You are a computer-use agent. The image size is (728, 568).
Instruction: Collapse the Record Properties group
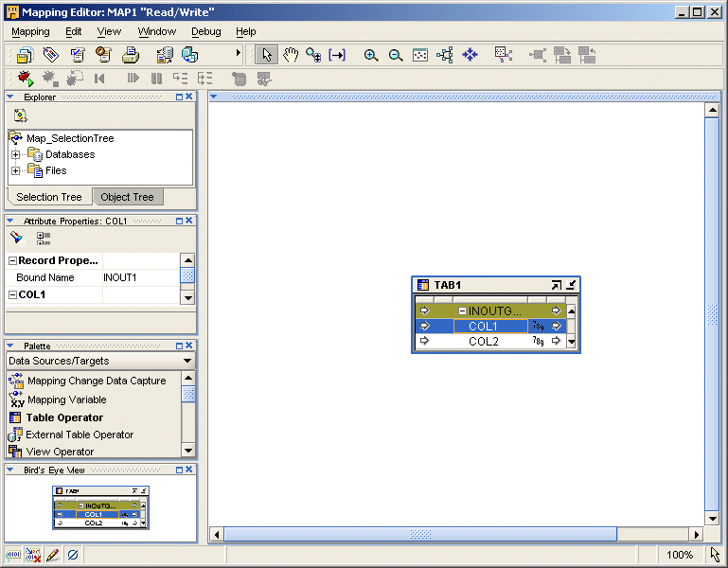(12, 261)
